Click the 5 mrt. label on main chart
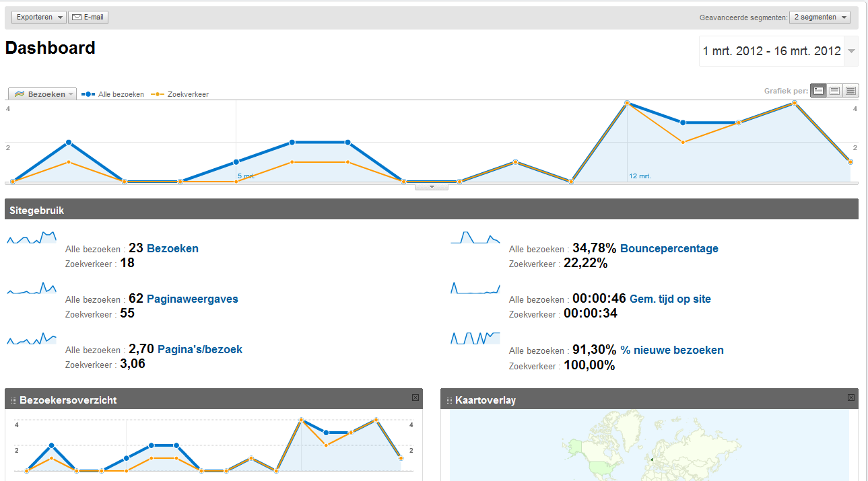The height and width of the screenshot is (481, 868). point(246,176)
